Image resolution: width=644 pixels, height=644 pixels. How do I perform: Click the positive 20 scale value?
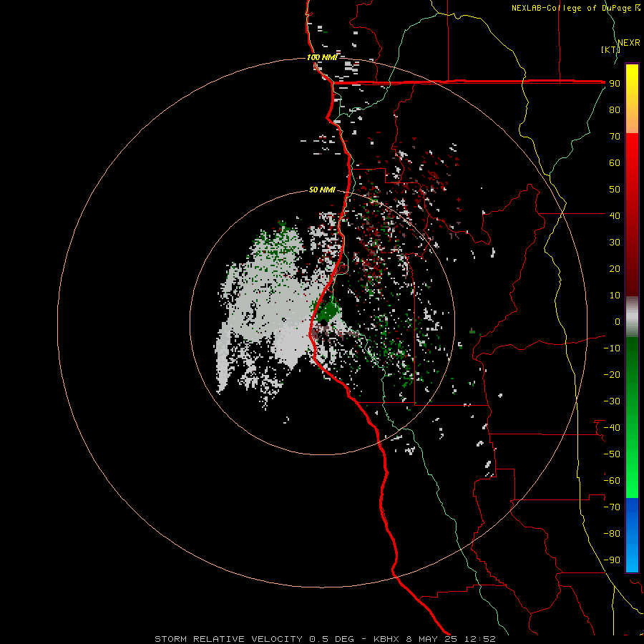[x=615, y=268]
